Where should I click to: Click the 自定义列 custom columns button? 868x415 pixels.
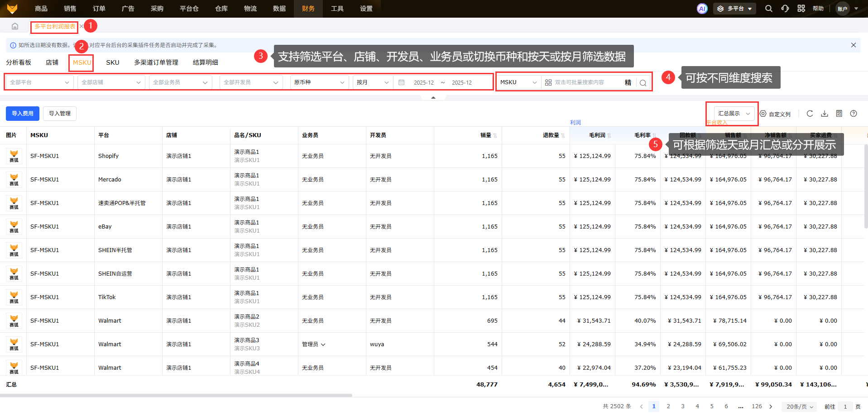click(x=775, y=114)
